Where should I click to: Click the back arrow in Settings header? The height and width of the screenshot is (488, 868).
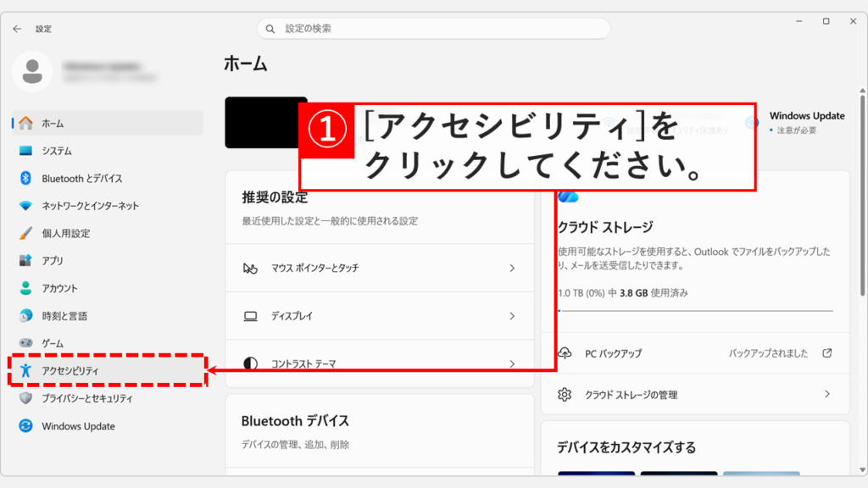pyautogui.click(x=17, y=29)
